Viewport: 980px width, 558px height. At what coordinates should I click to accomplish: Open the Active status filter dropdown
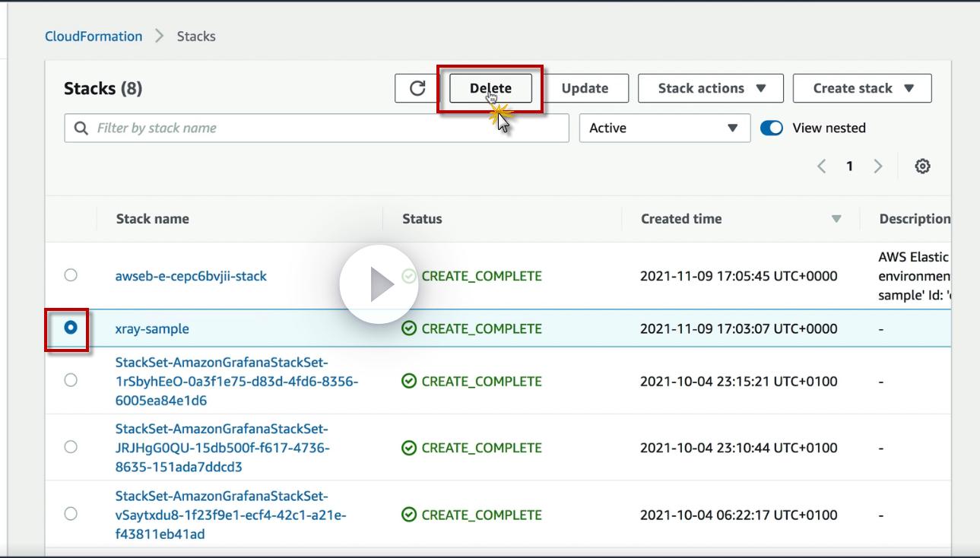(x=664, y=128)
